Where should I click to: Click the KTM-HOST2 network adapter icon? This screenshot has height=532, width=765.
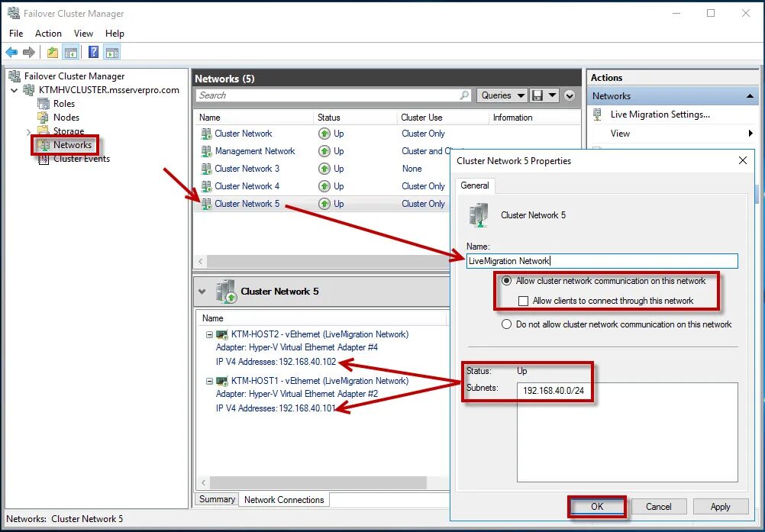pos(222,334)
